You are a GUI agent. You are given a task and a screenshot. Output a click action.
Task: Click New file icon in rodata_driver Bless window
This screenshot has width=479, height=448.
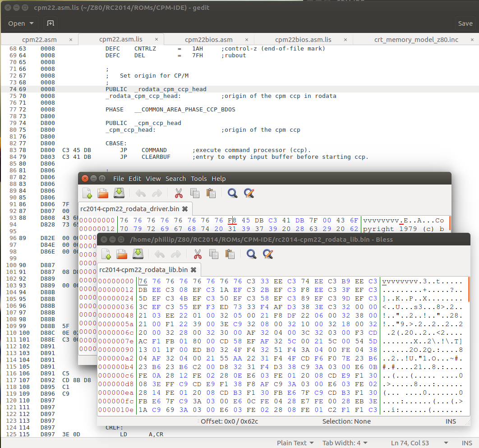(x=88, y=193)
